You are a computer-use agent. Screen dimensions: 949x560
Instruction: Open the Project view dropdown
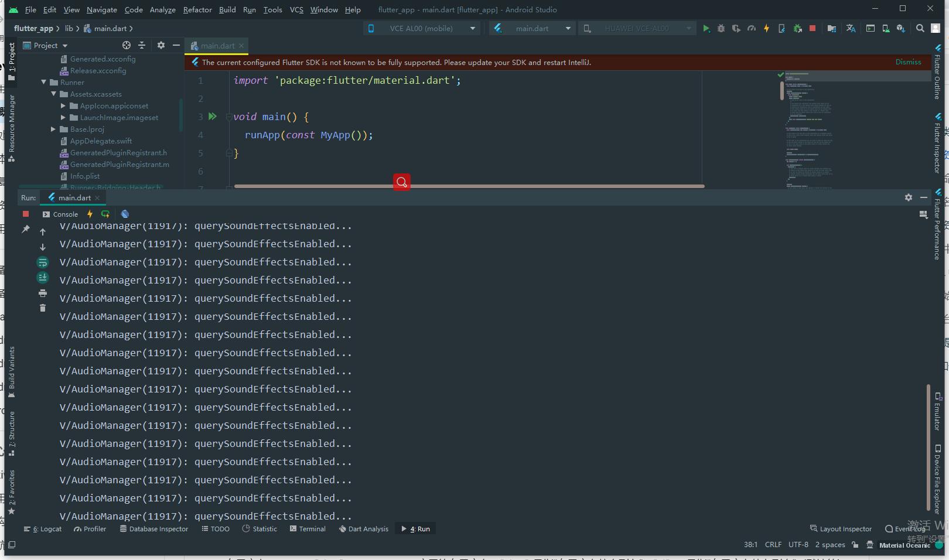[46, 45]
